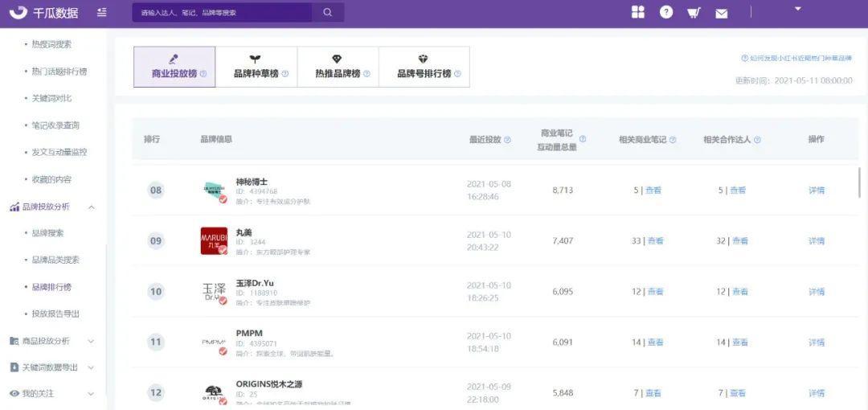Click help icon beside 最近投放 column header
The image size is (868, 410).
[x=508, y=140]
